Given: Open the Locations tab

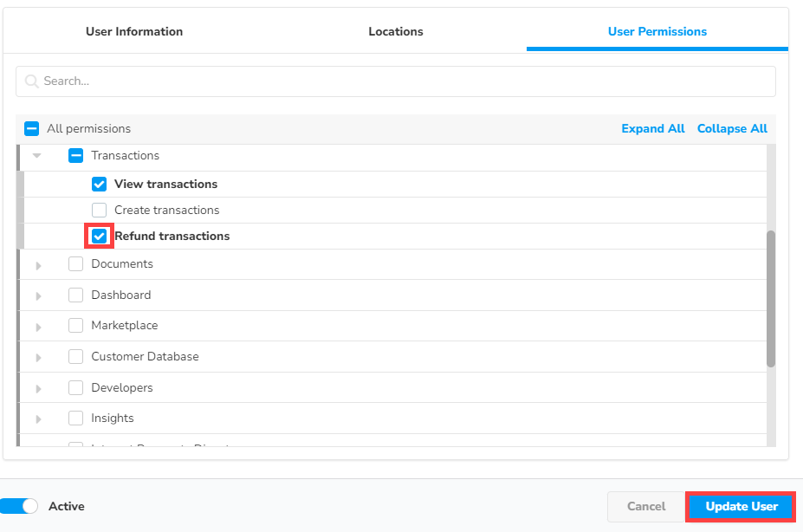Looking at the screenshot, I should click(x=396, y=31).
